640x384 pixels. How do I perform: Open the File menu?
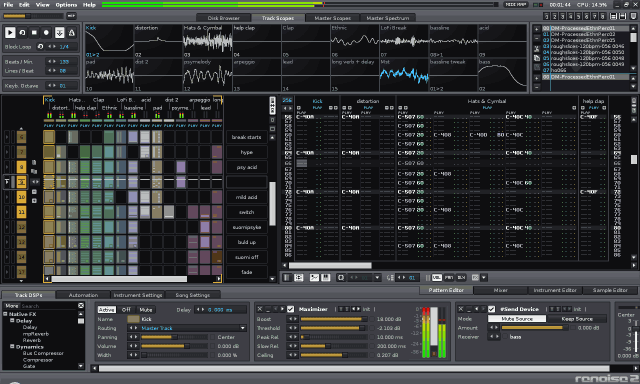tap(8, 5)
